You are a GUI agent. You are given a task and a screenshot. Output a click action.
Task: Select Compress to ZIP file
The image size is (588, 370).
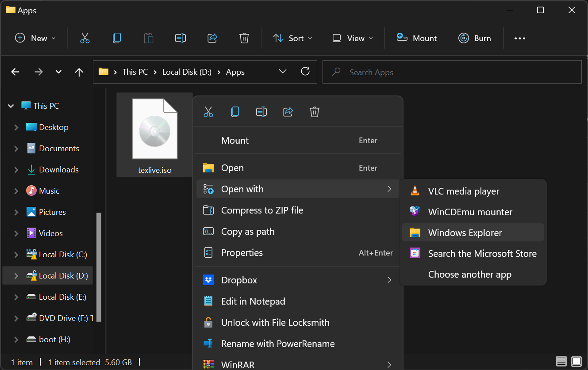(x=262, y=210)
